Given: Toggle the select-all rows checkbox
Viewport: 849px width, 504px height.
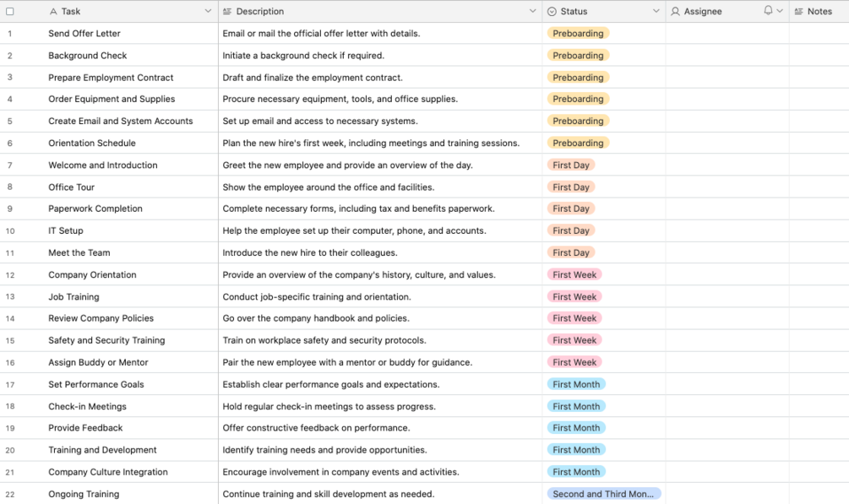Looking at the screenshot, I should pyautogui.click(x=10, y=12).
